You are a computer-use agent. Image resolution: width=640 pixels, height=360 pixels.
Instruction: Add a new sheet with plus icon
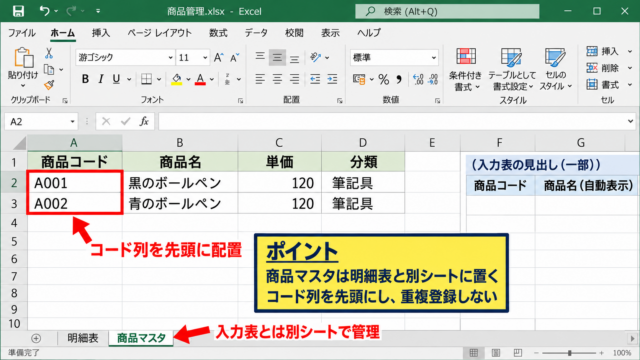pos(36,338)
